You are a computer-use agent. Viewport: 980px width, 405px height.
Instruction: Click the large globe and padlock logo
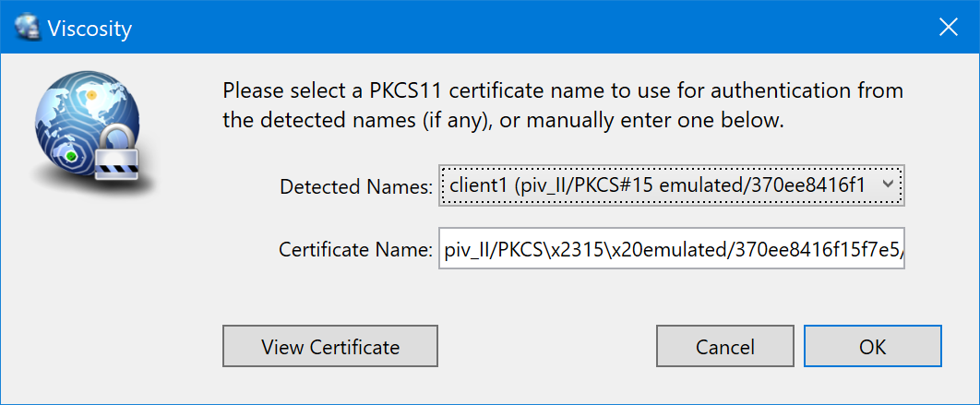point(87,132)
